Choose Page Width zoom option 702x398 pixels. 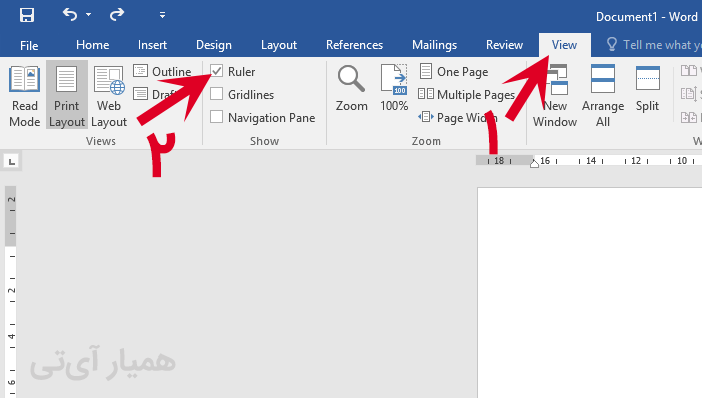tap(458, 118)
